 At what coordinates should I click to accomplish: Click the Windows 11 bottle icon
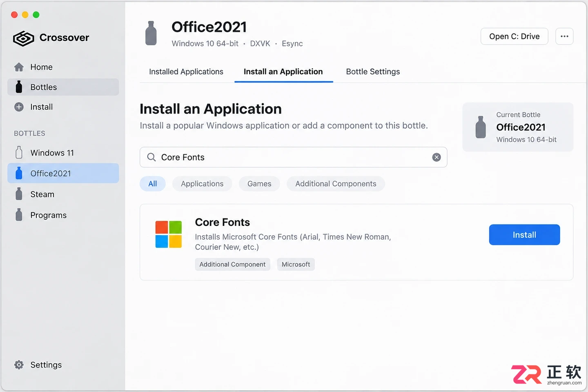[19, 153]
